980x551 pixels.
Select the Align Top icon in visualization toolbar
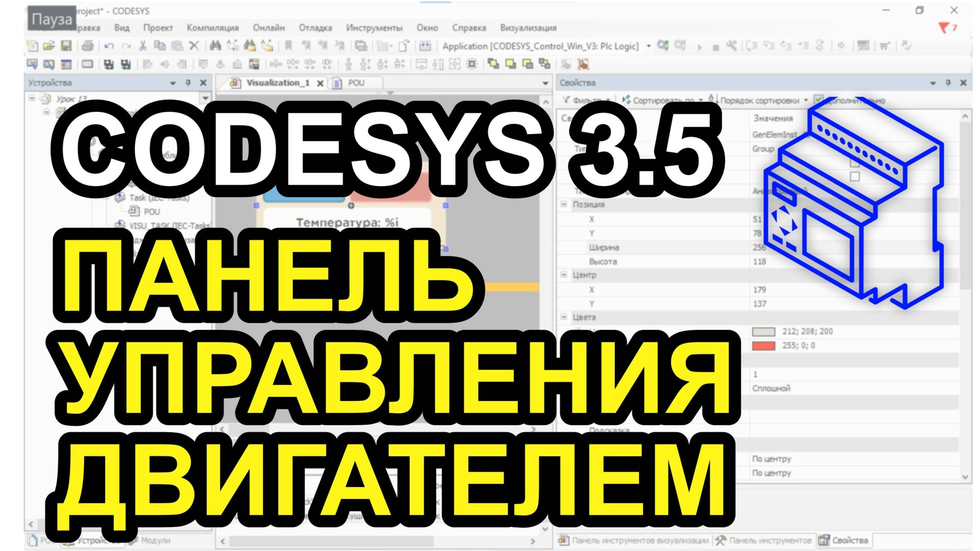click(x=203, y=64)
